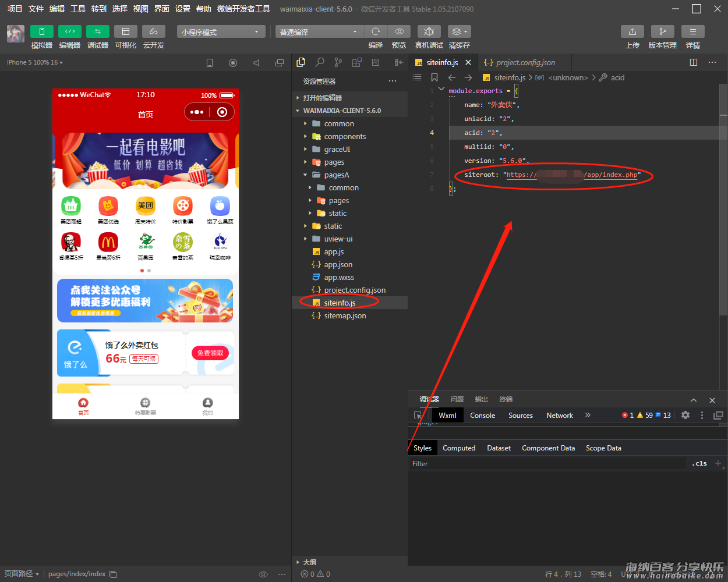Click the copy icon next to pages/index/index
Image resolution: width=728 pixels, height=582 pixels.
(x=113, y=574)
